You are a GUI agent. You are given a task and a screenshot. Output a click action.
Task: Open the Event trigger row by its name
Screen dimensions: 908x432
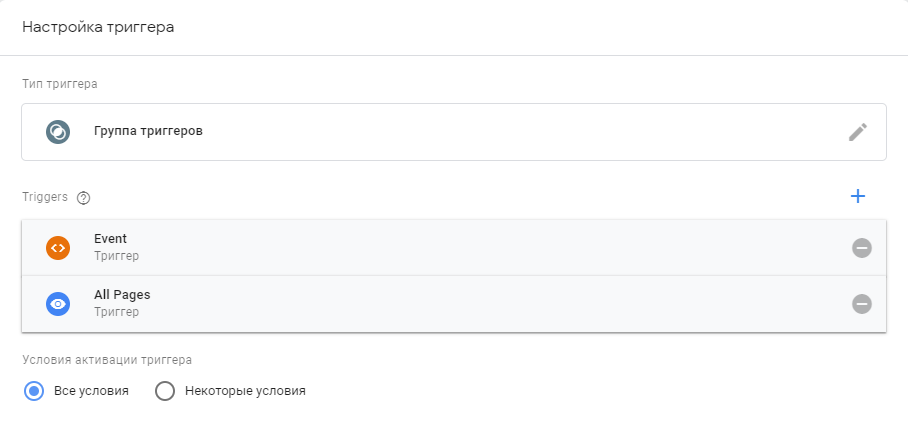[110, 239]
